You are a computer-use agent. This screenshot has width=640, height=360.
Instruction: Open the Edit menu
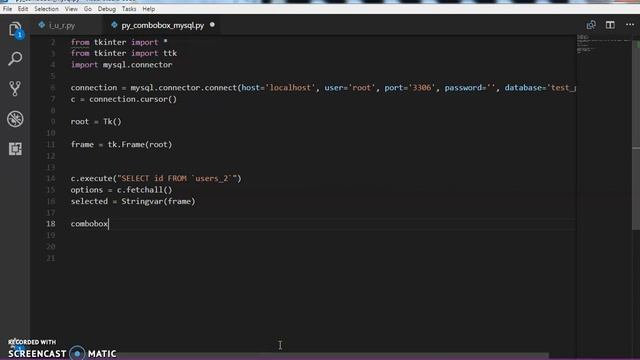tap(23, 9)
